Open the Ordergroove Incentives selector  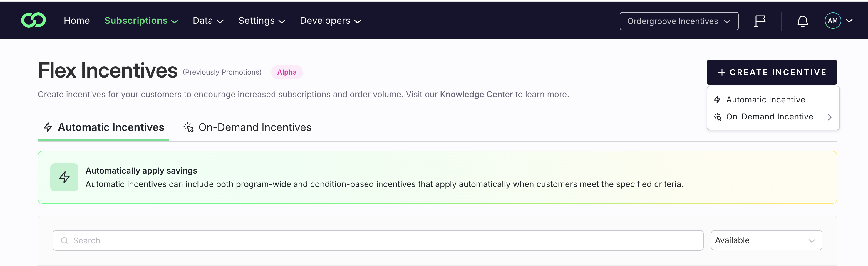(x=679, y=21)
